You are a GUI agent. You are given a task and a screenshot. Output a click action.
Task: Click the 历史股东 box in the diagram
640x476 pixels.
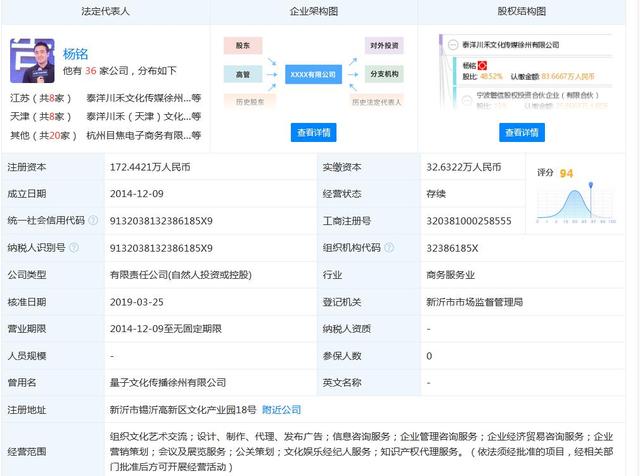[x=250, y=102]
